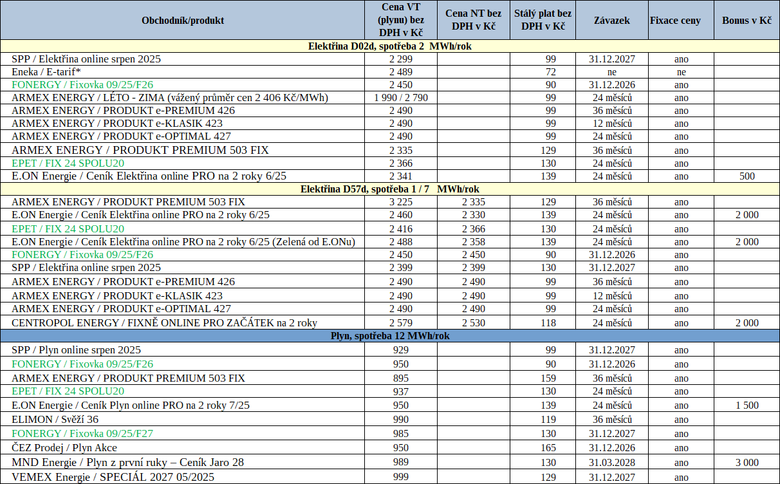Click the gas price 985
This screenshot has width=780, height=484.
tap(401, 434)
